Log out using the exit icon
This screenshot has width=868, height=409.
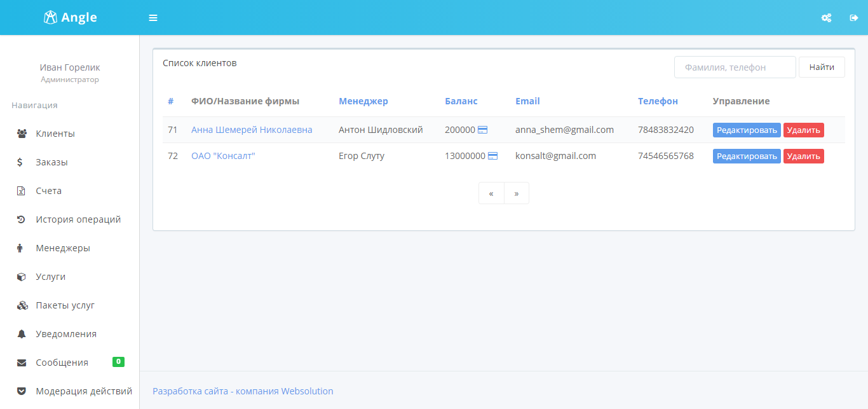tap(853, 17)
